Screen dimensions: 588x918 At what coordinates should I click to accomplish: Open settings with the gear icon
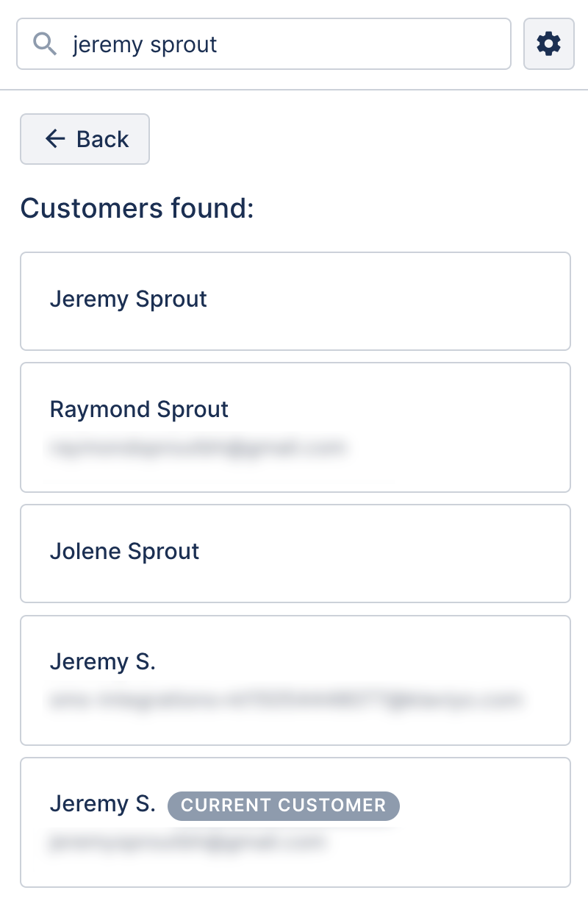click(548, 44)
